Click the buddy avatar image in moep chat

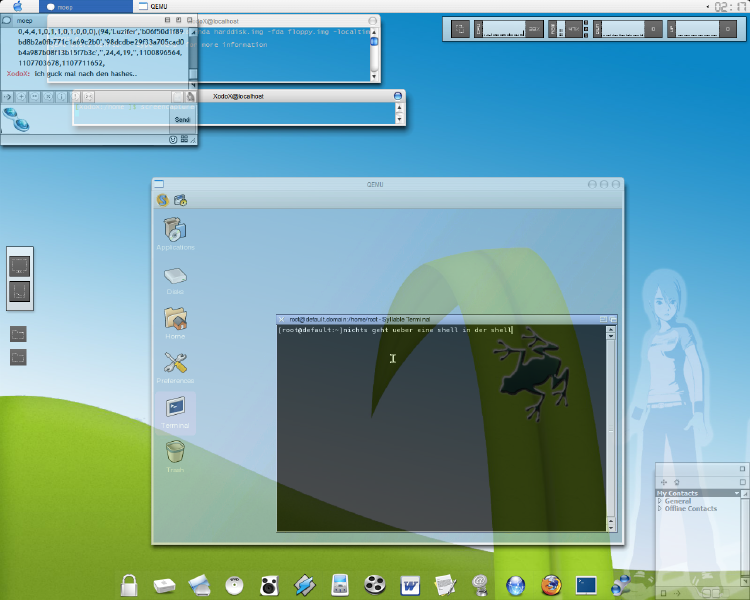pos(16,119)
